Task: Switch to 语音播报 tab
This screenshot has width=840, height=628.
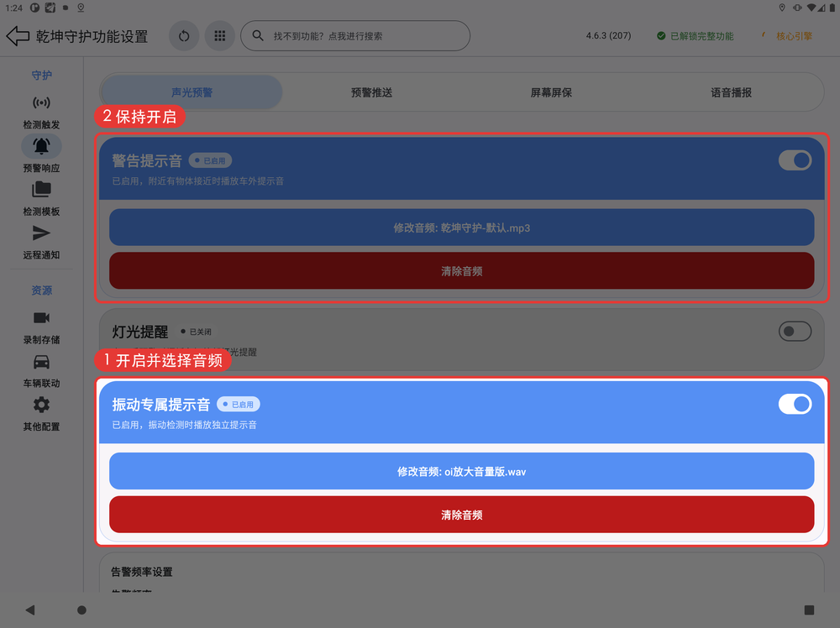Action: pos(732,92)
